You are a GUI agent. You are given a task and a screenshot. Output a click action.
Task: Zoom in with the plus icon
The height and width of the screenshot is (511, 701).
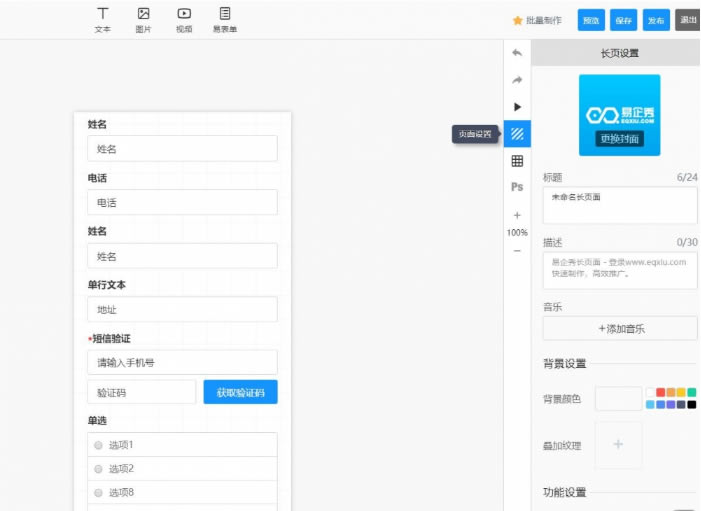click(x=517, y=215)
